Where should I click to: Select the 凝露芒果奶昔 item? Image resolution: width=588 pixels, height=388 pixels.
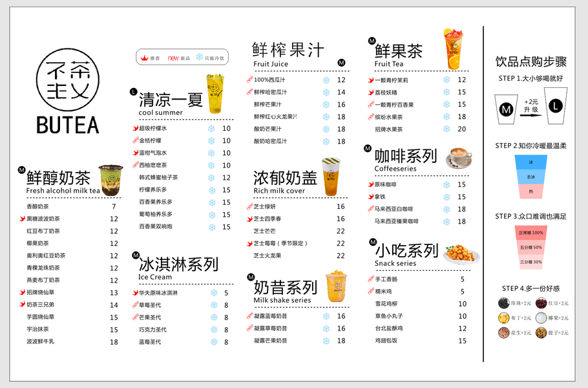tap(270, 340)
